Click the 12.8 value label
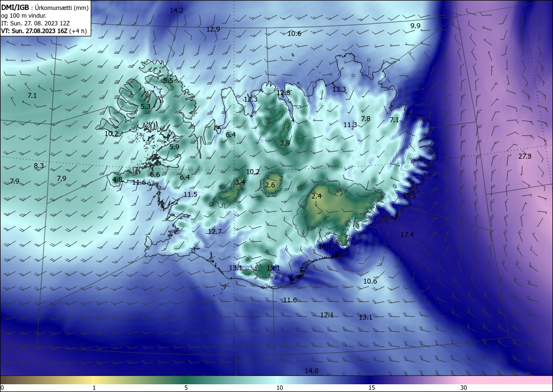The image size is (553, 392). 283,93
